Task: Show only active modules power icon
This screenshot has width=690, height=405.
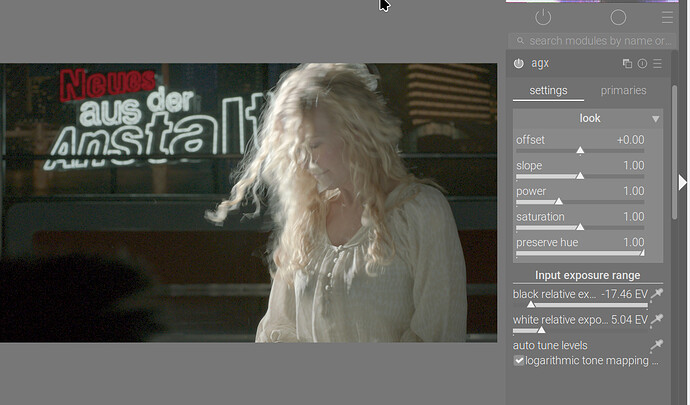Action: (543, 17)
